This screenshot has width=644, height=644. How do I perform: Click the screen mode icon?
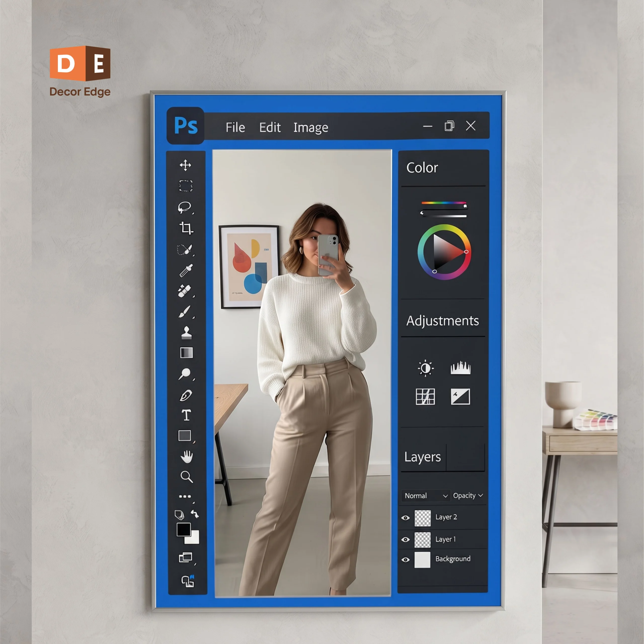[186, 557]
